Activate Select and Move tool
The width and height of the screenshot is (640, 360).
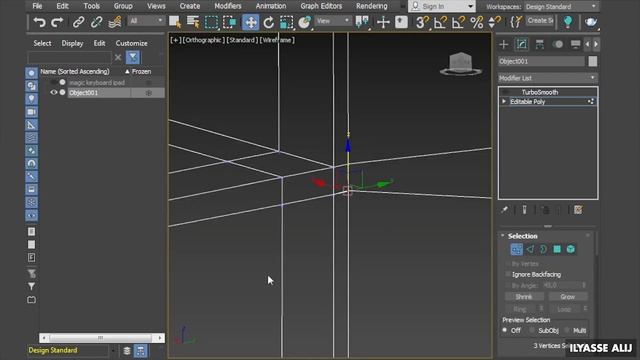[x=251, y=22]
